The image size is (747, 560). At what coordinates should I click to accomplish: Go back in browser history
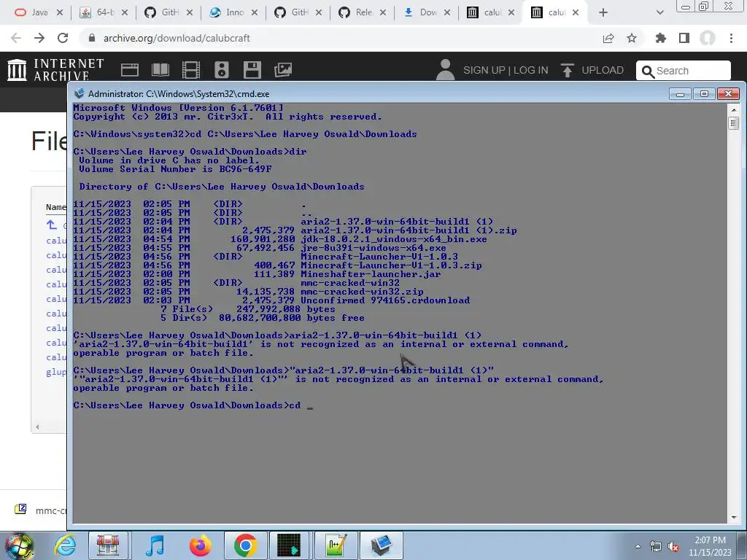coord(16,38)
